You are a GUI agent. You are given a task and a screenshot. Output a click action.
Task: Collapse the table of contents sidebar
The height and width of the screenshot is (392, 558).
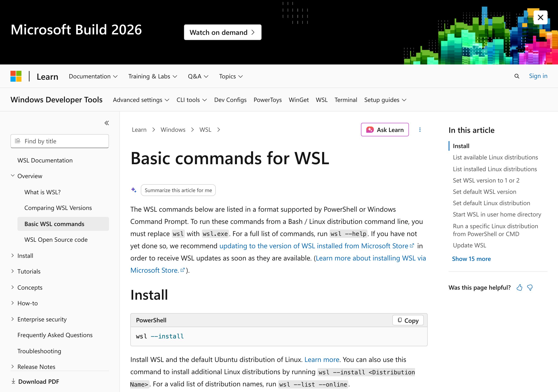tap(107, 123)
